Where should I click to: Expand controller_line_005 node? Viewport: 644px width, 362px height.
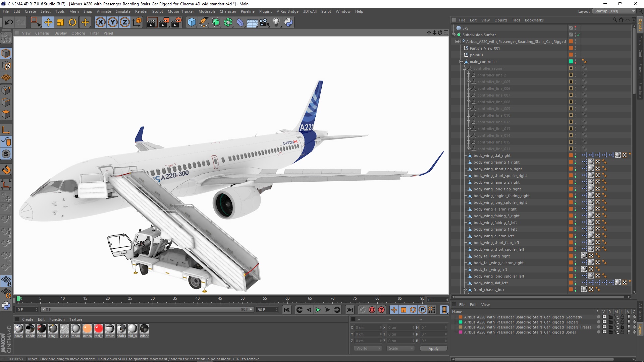point(469,82)
